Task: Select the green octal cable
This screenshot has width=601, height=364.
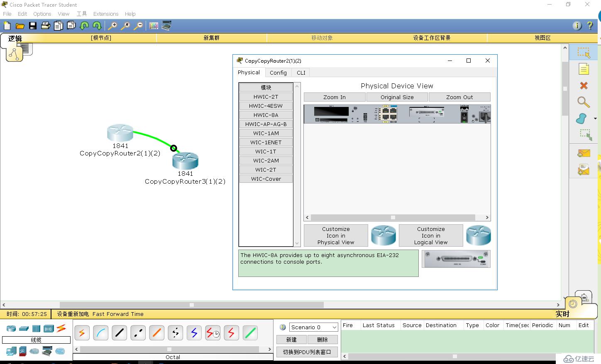Action: click(x=250, y=333)
